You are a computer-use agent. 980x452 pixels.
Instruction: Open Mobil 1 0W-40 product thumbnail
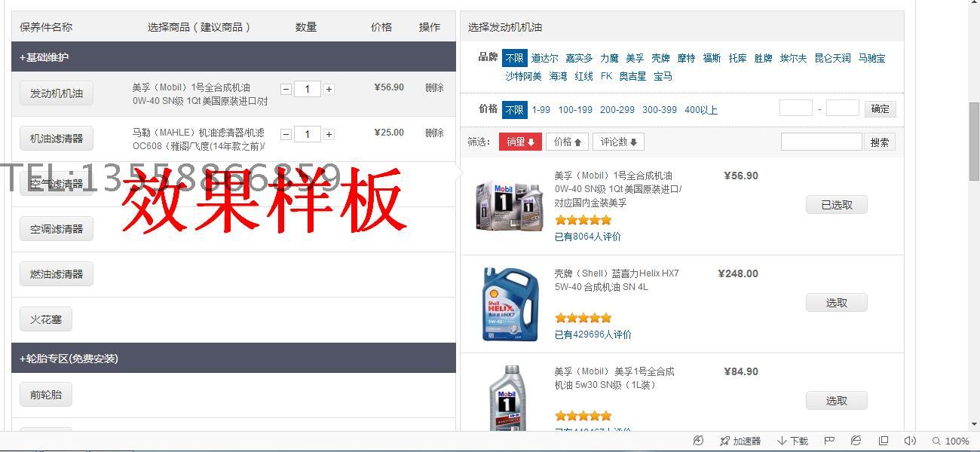pyautogui.click(x=509, y=206)
